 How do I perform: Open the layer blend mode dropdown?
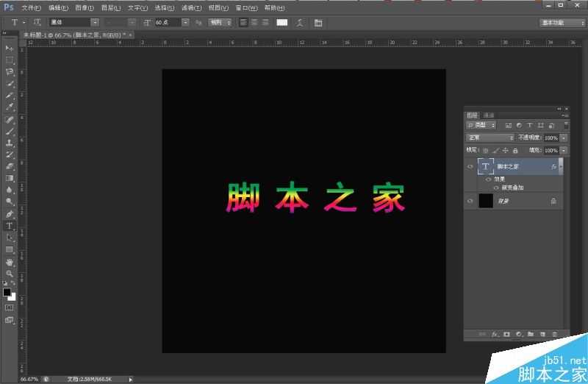(x=490, y=138)
